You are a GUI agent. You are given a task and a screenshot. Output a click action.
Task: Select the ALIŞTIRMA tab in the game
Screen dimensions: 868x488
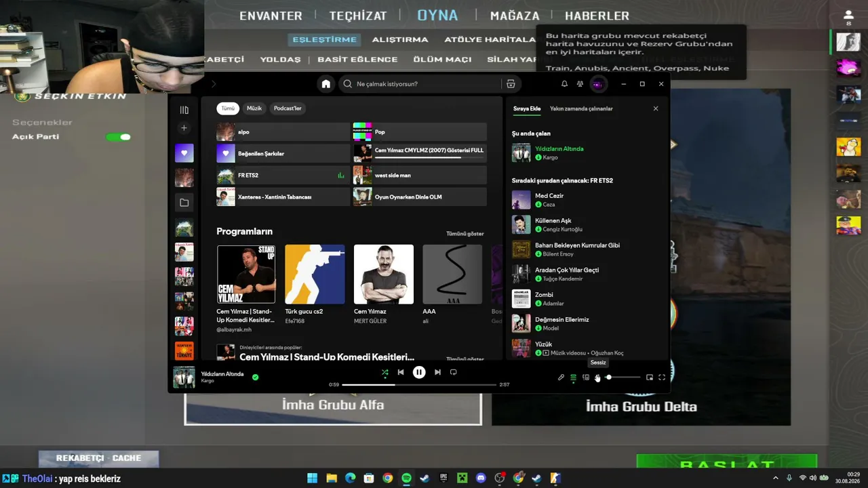(x=400, y=39)
